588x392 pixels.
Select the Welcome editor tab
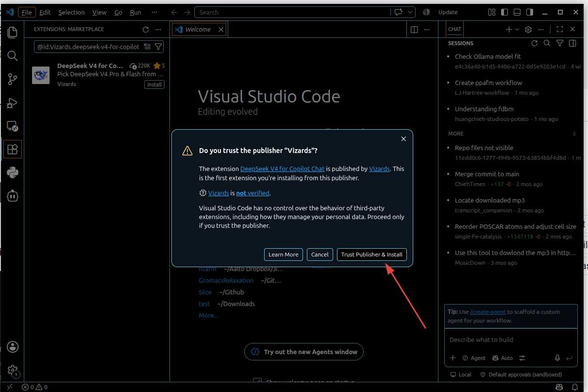point(199,30)
